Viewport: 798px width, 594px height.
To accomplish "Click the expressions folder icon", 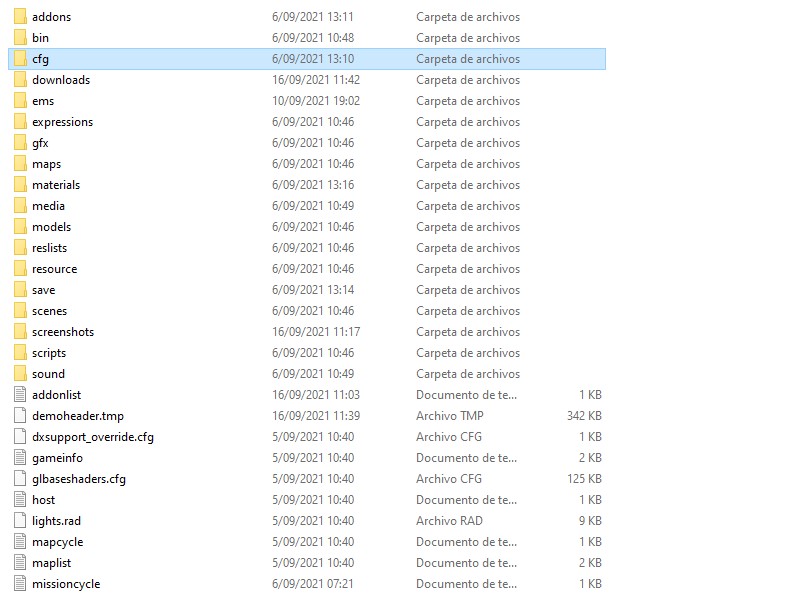I will [x=20, y=122].
